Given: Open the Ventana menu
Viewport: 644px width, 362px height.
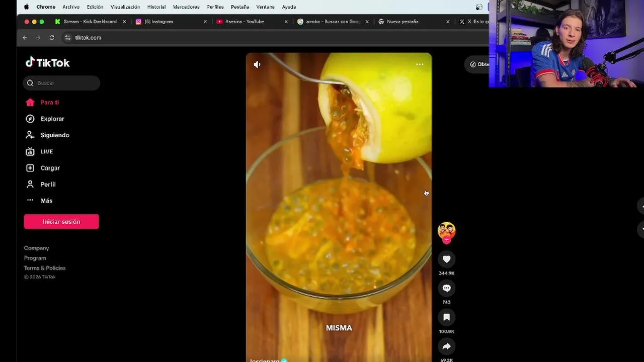Looking at the screenshot, I should coord(265,7).
